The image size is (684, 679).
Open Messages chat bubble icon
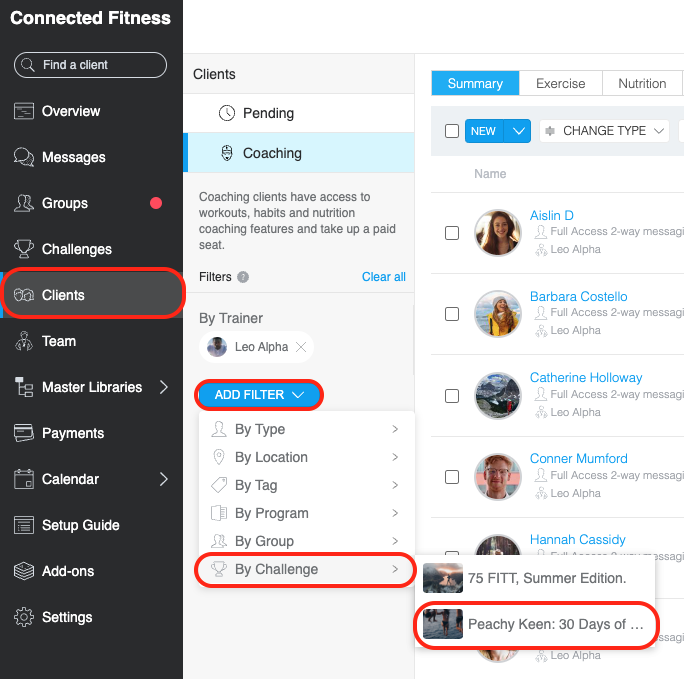[x=24, y=157]
